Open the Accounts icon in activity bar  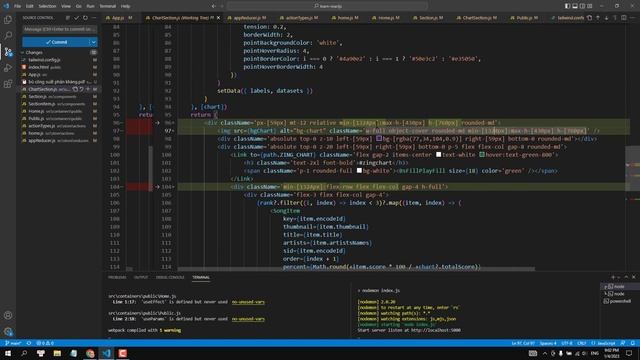coord(8,315)
